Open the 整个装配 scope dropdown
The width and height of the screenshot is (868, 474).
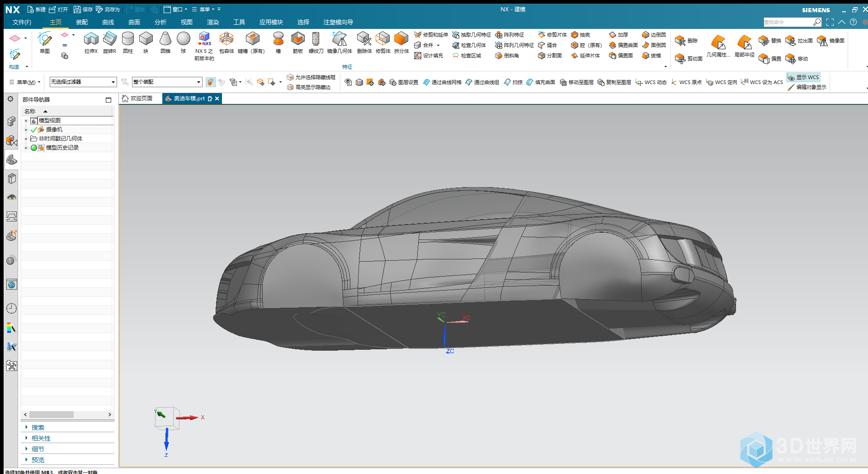click(x=167, y=82)
